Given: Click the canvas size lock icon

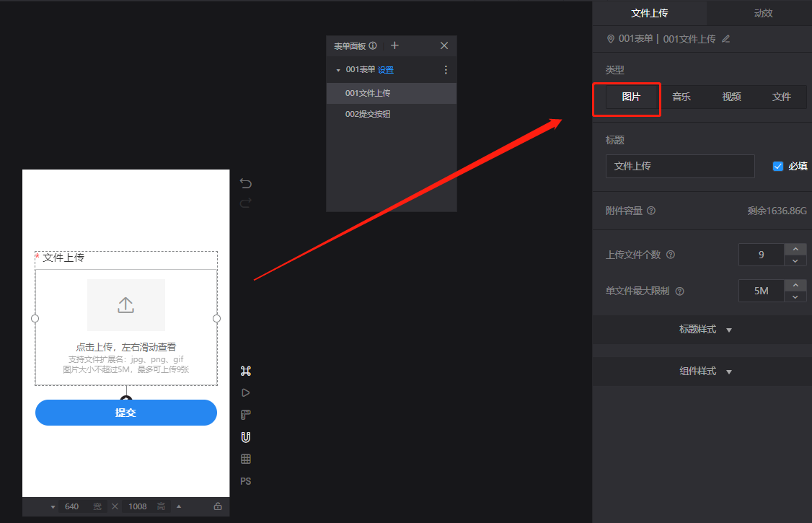Looking at the screenshot, I should (x=218, y=506).
